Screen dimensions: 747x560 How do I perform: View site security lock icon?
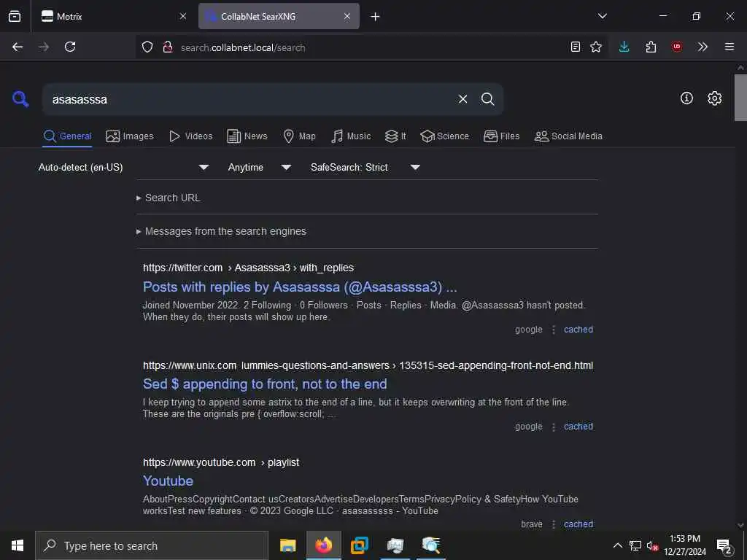point(168,47)
